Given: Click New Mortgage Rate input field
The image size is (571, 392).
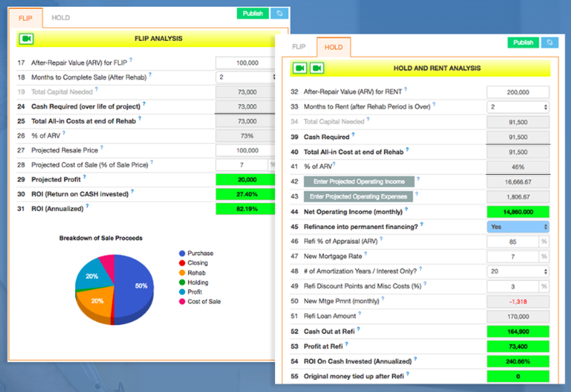Looking at the screenshot, I should click(513, 257).
